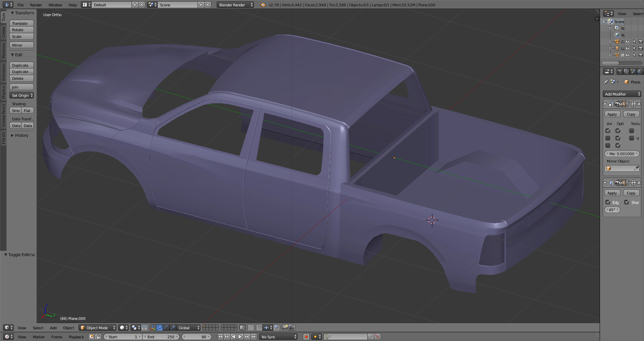Open the timeline editor type selector
Screen dimensions: 644x341
pyautogui.click(x=8, y=337)
